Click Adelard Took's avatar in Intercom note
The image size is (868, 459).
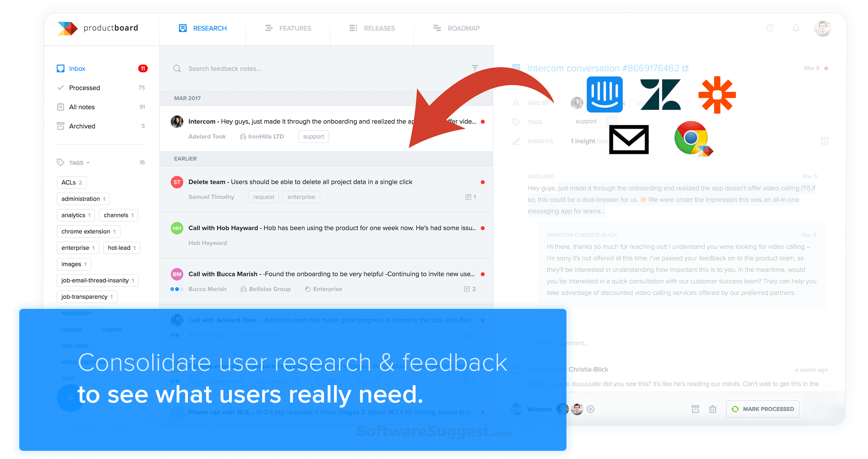pos(177,122)
